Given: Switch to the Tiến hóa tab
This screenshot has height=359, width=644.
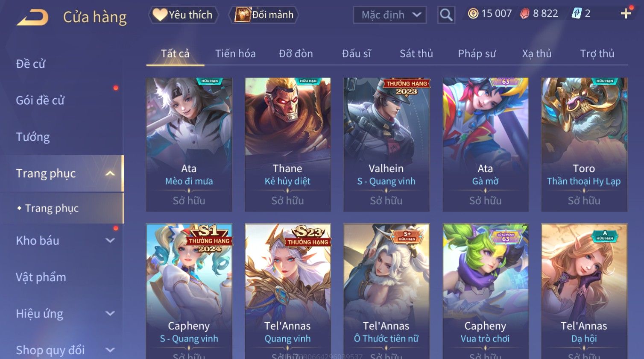Looking at the screenshot, I should (x=235, y=54).
